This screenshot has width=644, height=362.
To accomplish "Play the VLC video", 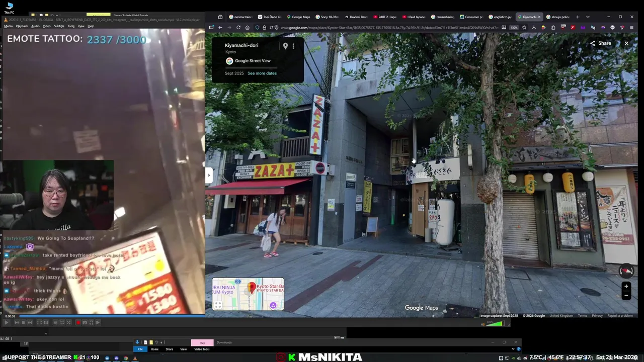I will coord(7,322).
